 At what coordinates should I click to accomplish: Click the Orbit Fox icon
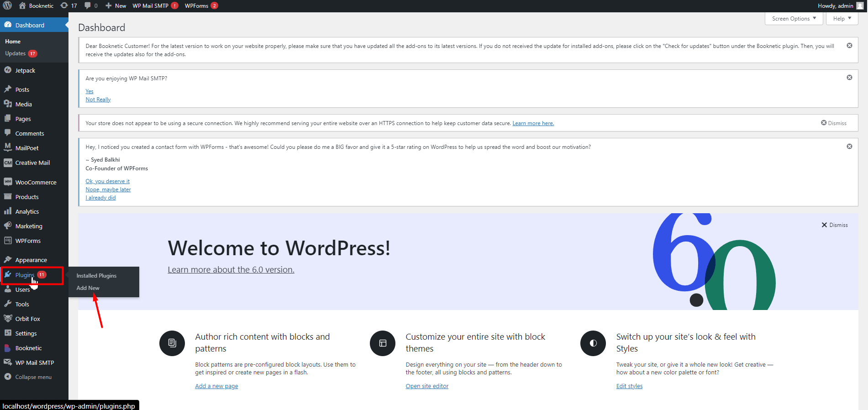click(8, 318)
